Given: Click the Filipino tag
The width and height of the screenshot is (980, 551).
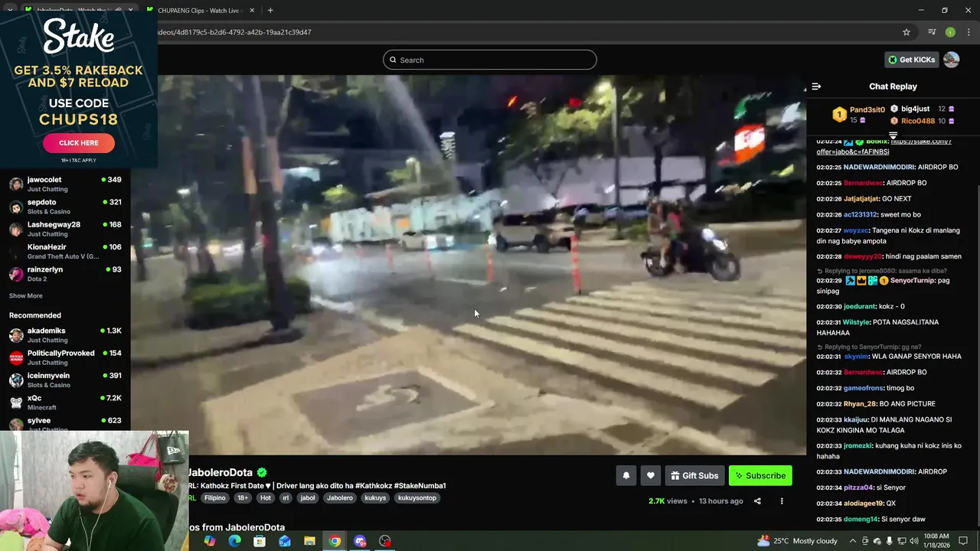Looking at the screenshot, I should point(214,497).
